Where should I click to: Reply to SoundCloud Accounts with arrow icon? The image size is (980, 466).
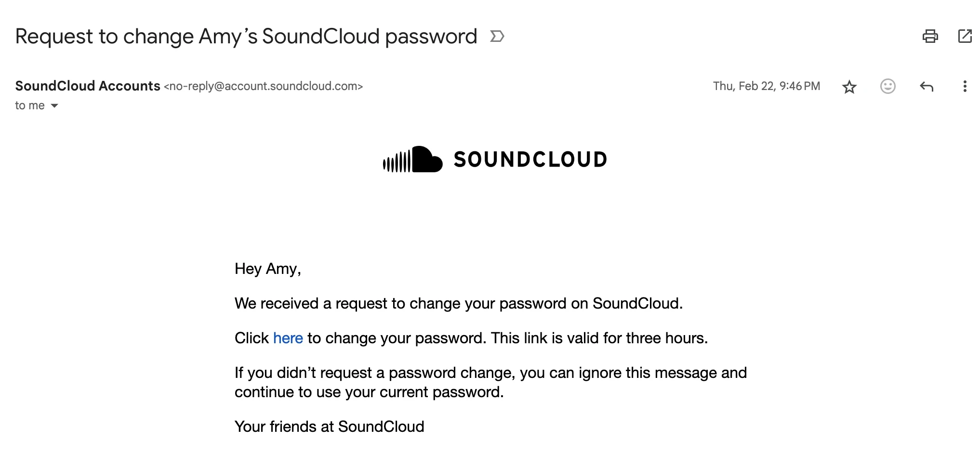(x=926, y=87)
